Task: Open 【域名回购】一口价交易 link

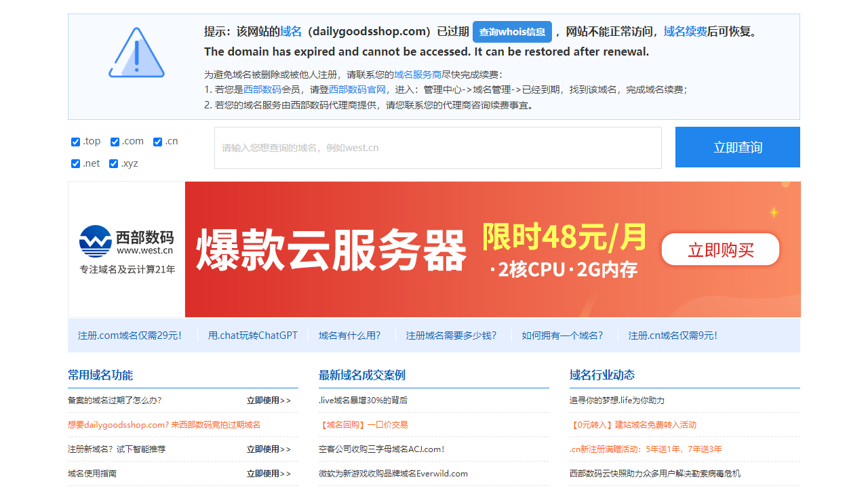Action: 363,424
